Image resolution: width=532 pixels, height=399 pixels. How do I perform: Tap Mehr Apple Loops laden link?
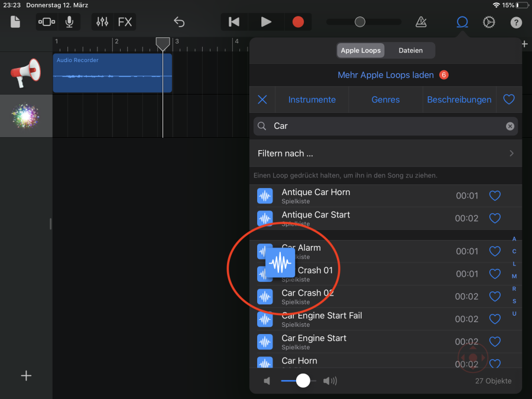pos(385,75)
